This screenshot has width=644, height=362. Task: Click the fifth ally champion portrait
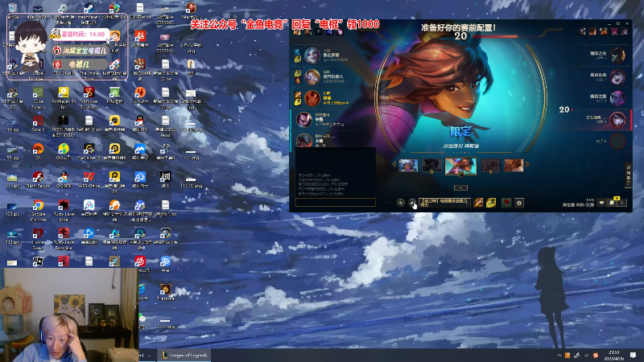304,140
